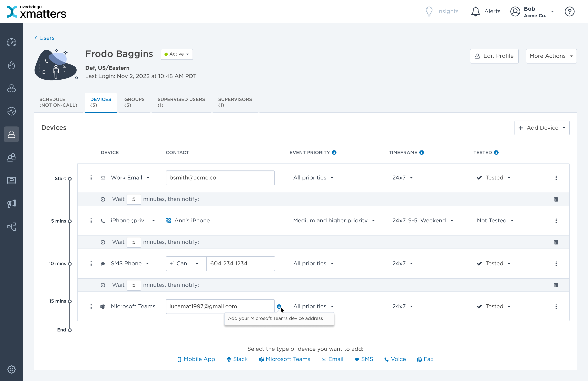Viewport: 588px width, 381px height.
Task: Open the groups people icon in sidebar
Action: click(x=11, y=157)
